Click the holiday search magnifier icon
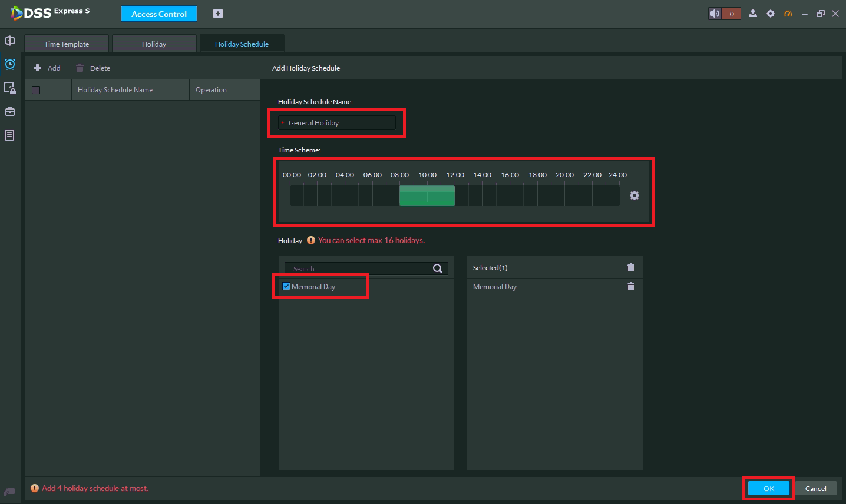846x504 pixels. pos(437,268)
